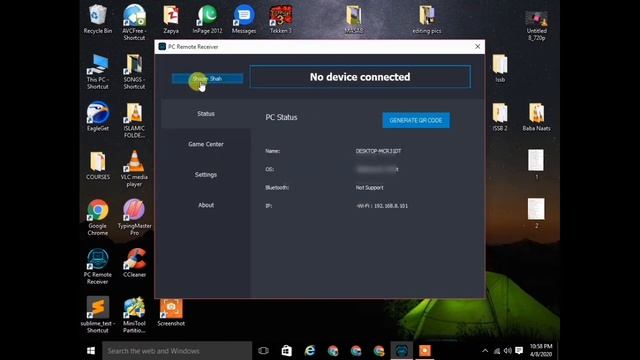Open the Baba Naats folder
This screenshot has width=640, height=360.
click(536, 116)
